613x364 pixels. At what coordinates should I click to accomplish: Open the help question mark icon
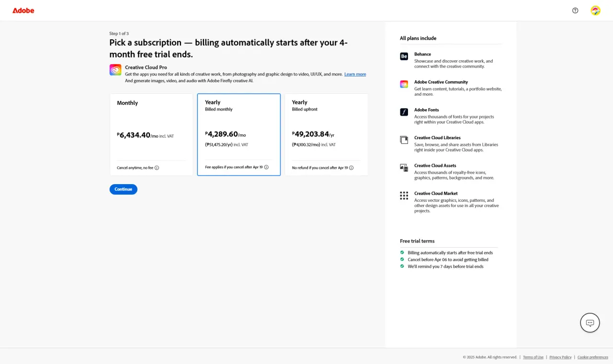coord(575,11)
